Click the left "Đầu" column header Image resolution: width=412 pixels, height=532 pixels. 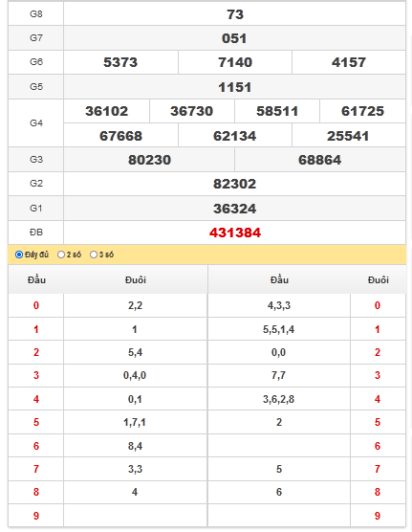point(36,279)
